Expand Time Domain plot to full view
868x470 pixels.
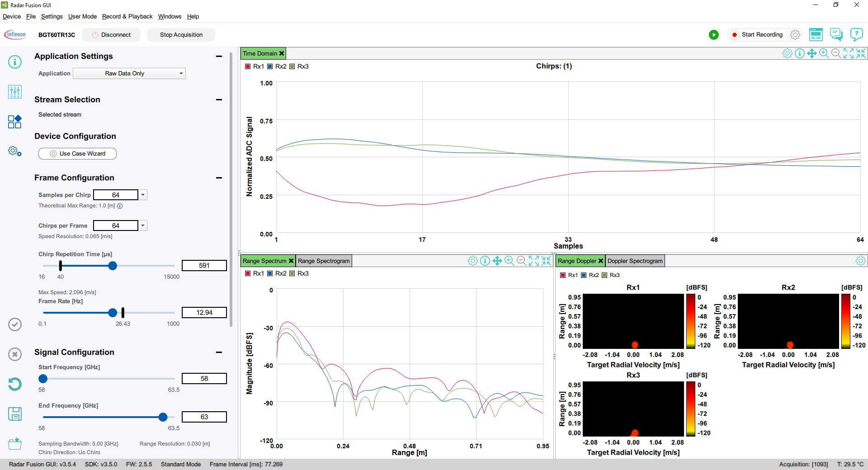[x=849, y=53]
